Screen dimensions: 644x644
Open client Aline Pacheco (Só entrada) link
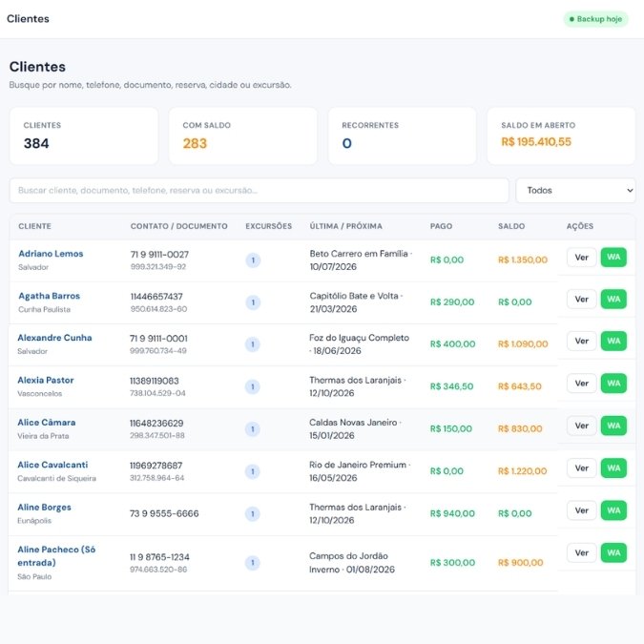pyautogui.click(x=56, y=555)
